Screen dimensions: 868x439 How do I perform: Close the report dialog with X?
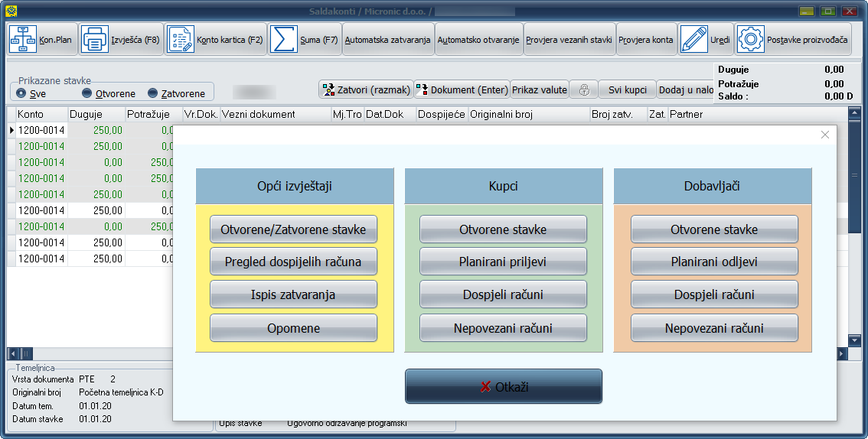tap(824, 135)
